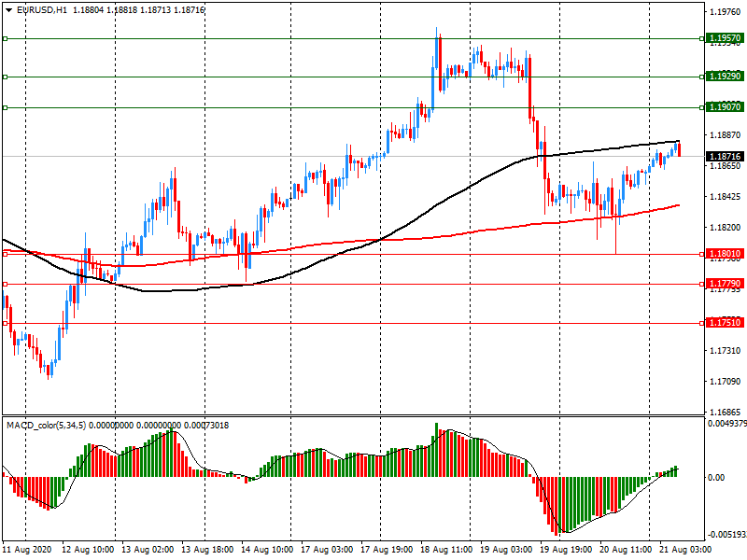747x560 pixels.
Task: Select the 1.19070 green level label
Action: point(725,107)
